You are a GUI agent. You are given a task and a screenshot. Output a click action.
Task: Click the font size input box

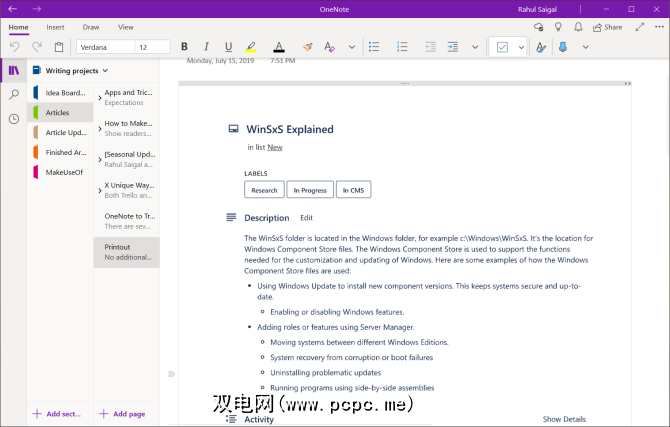[153, 47]
